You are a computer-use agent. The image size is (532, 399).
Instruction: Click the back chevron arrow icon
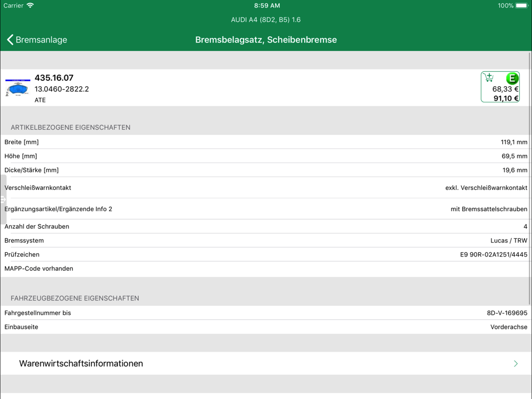point(10,40)
